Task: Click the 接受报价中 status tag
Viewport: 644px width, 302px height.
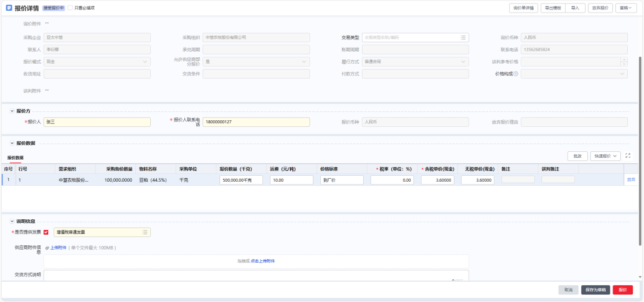Action: pyautogui.click(x=54, y=8)
